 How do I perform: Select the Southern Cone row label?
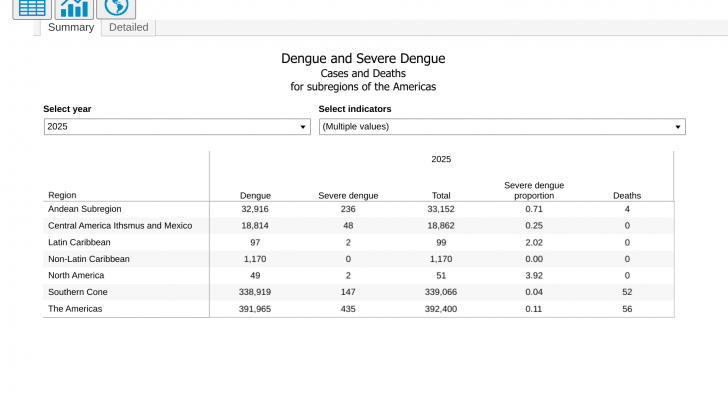click(77, 292)
